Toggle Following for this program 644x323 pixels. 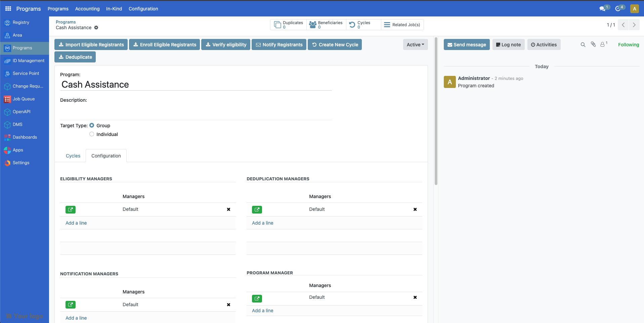(x=629, y=44)
